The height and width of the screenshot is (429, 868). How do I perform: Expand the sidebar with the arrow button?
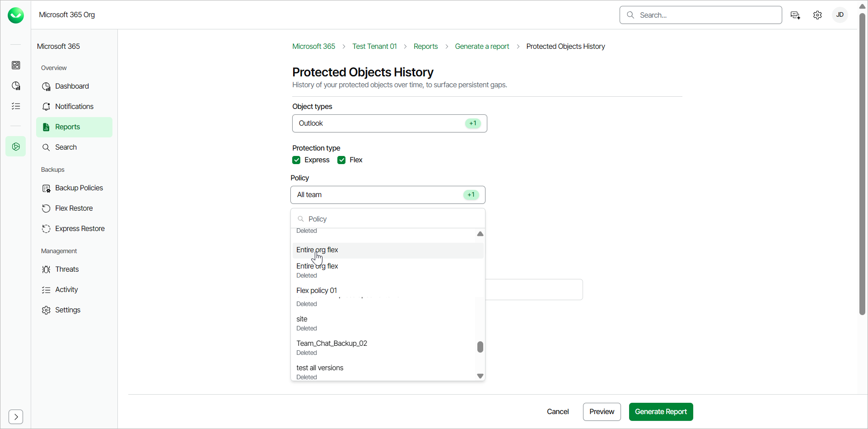point(16,416)
